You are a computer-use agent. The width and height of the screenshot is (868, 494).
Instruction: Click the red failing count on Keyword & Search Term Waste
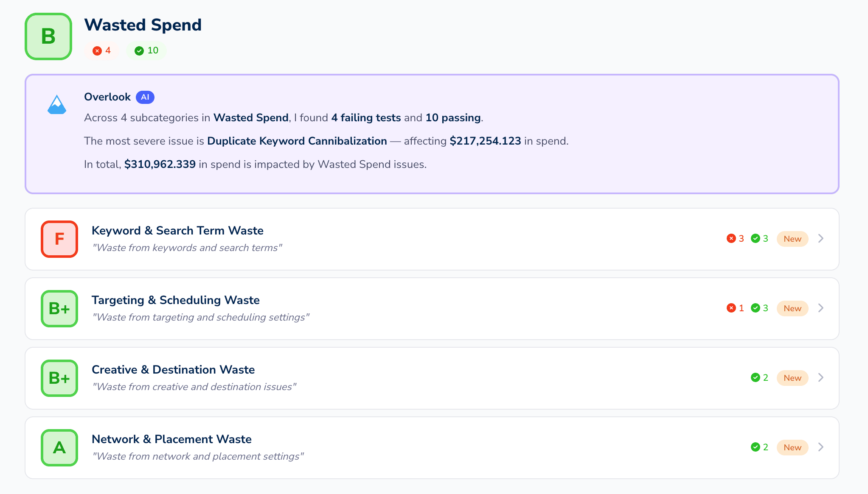735,239
